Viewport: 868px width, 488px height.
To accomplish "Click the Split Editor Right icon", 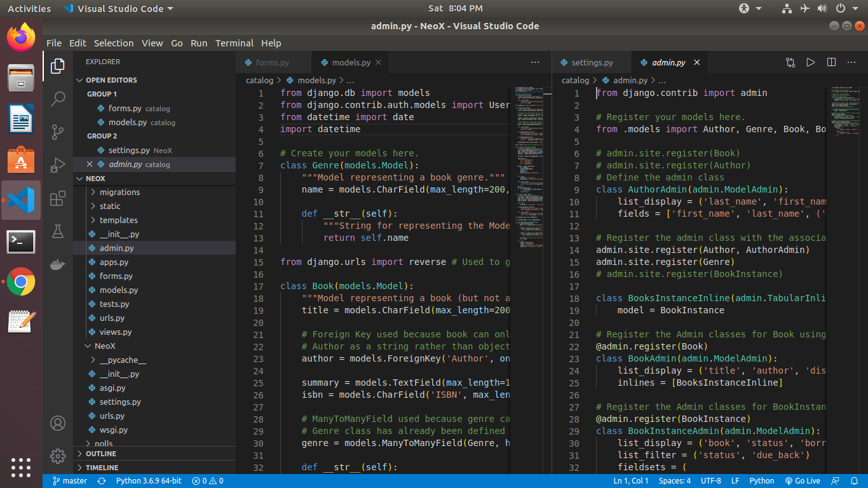I will [x=831, y=62].
